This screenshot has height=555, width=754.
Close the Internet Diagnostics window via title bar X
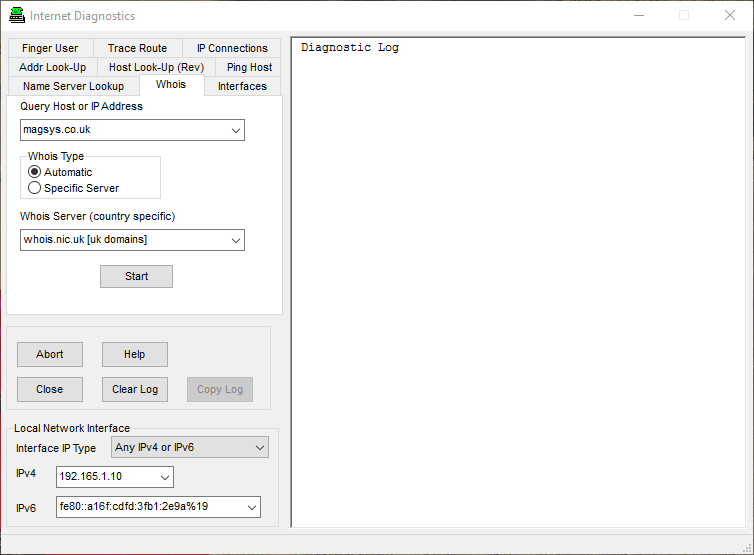coord(729,15)
